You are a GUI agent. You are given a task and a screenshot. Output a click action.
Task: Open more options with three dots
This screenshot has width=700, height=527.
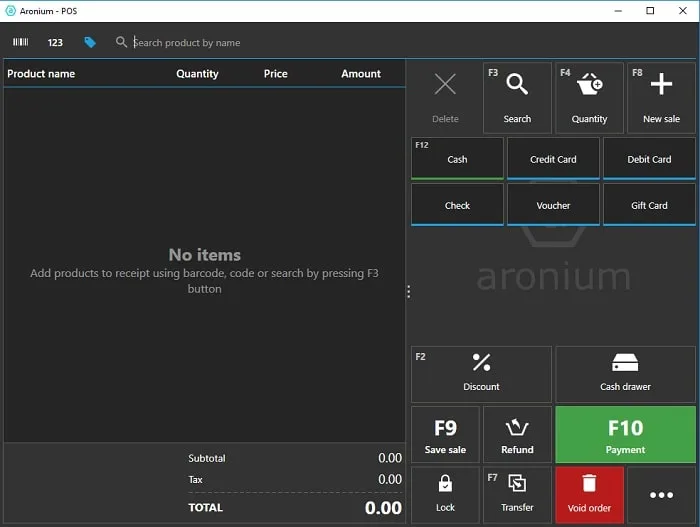[x=661, y=494]
